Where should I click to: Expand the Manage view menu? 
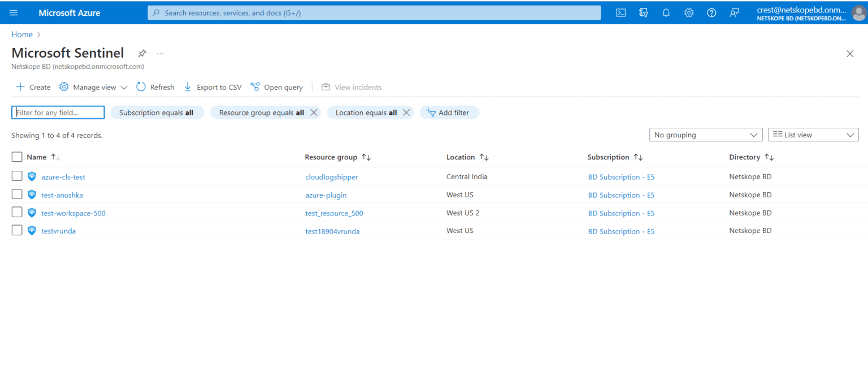pos(93,87)
